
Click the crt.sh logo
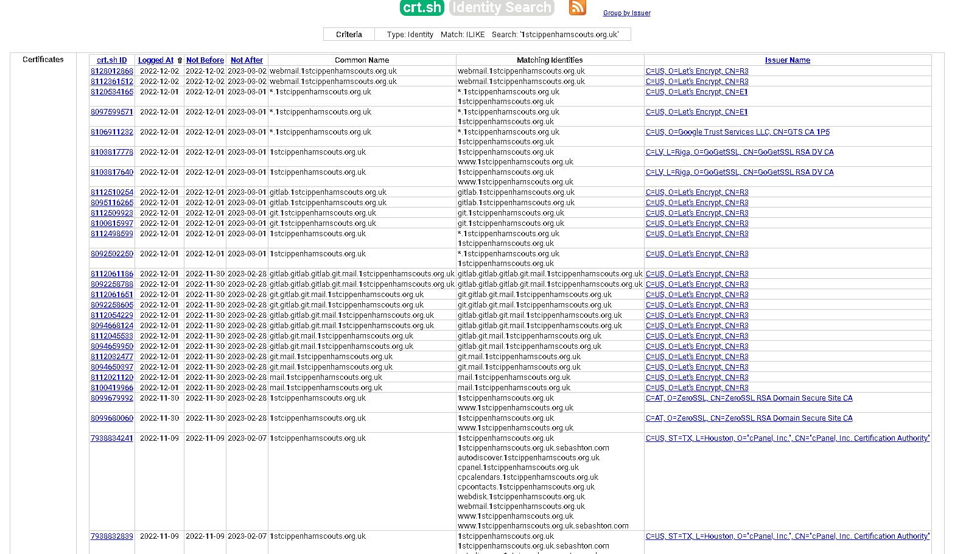(x=421, y=8)
